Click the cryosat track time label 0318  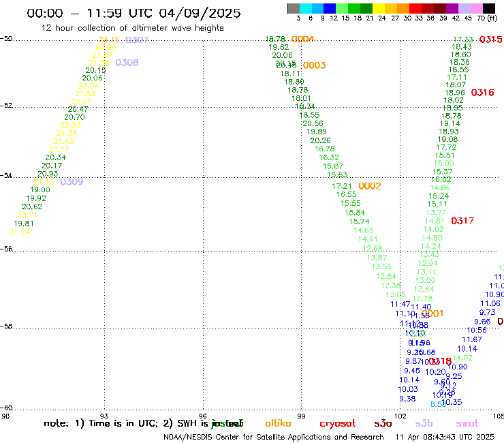coord(440,361)
